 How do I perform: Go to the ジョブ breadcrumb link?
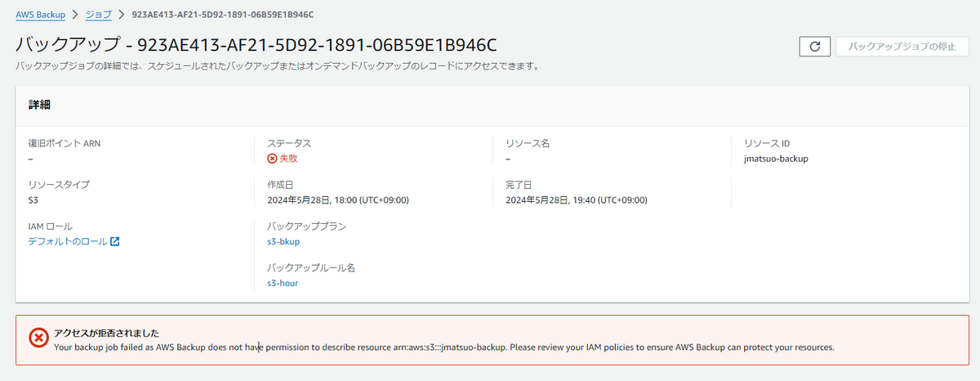(x=100, y=15)
